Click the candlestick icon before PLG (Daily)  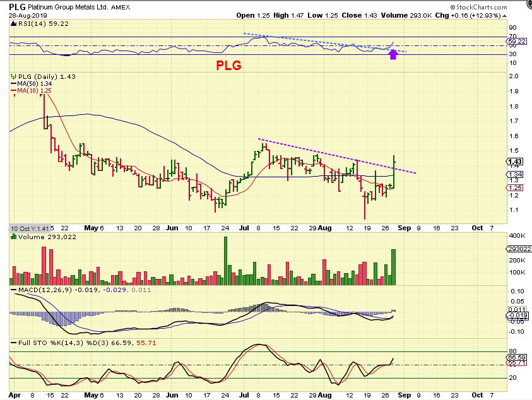tap(14, 77)
